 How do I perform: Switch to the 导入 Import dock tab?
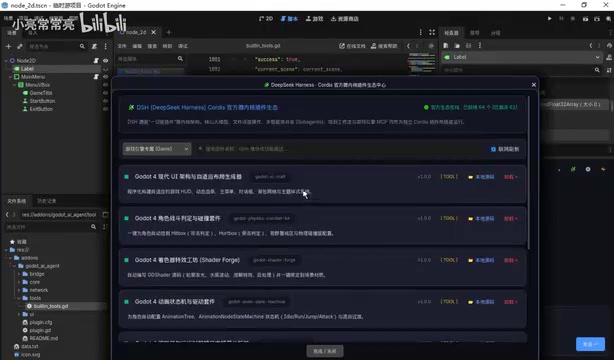33,33
